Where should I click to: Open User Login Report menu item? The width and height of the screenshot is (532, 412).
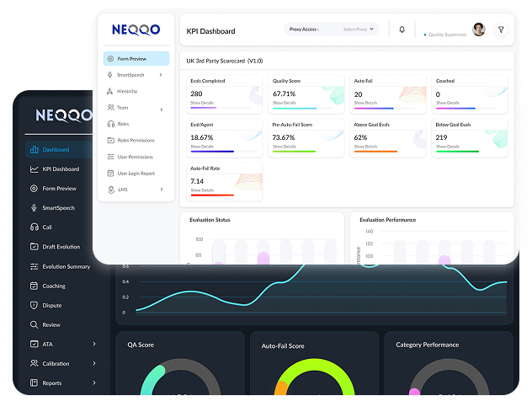pos(136,174)
